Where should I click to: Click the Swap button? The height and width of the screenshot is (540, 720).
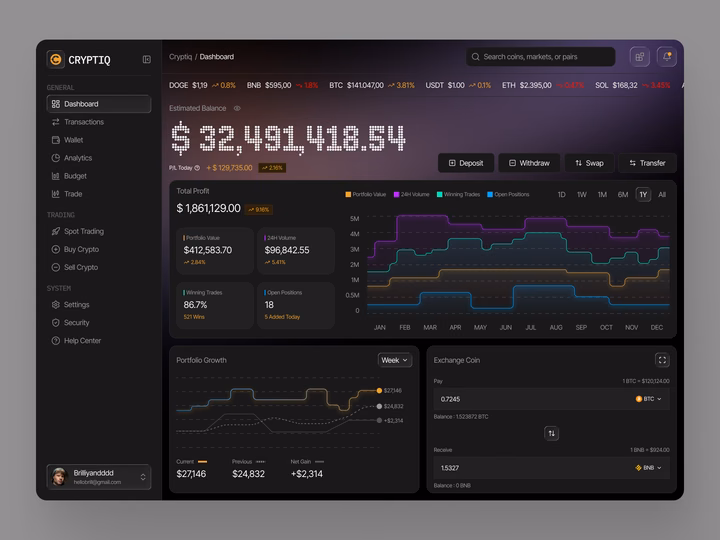pyautogui.click(x=589, y=163)
